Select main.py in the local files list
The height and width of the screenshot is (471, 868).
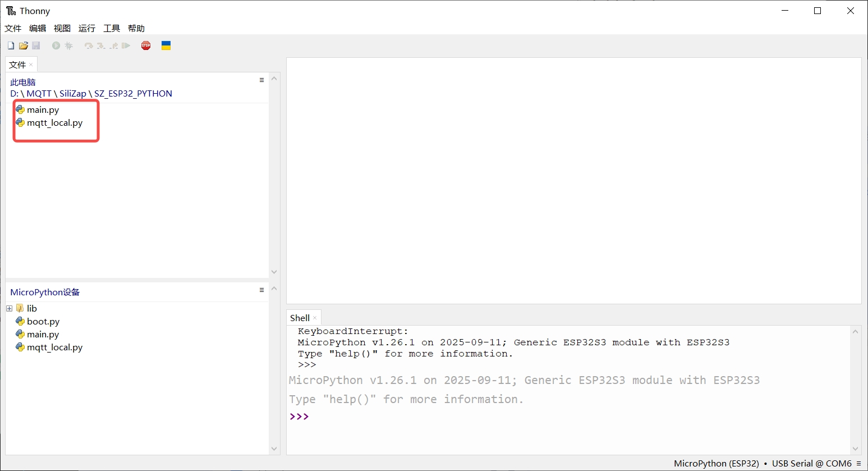click(43, 109)
